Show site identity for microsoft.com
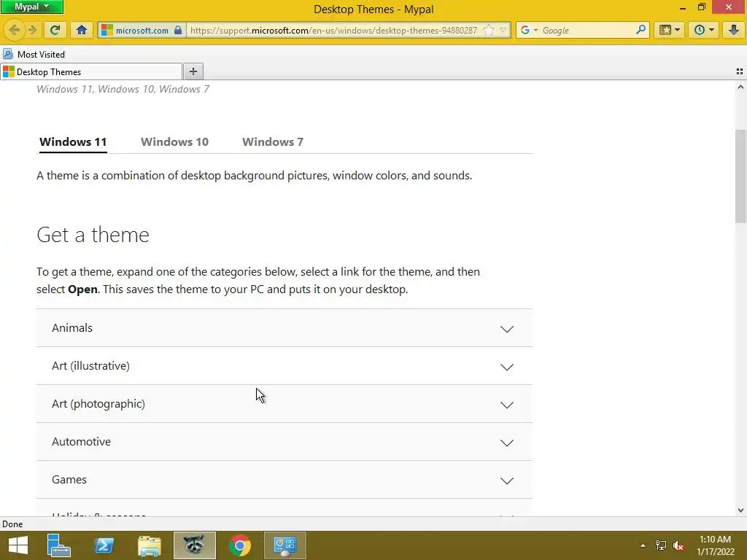 (142, 30)
